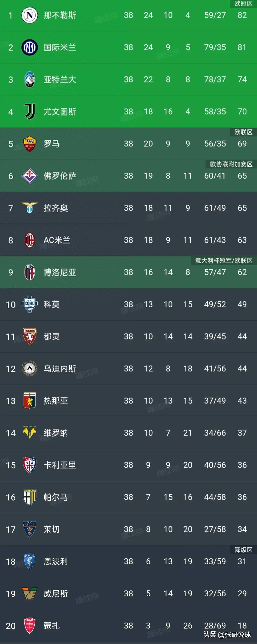257x644 pixels.
Task: Click team name 博洛尼亚
Action: pos(60,272)
